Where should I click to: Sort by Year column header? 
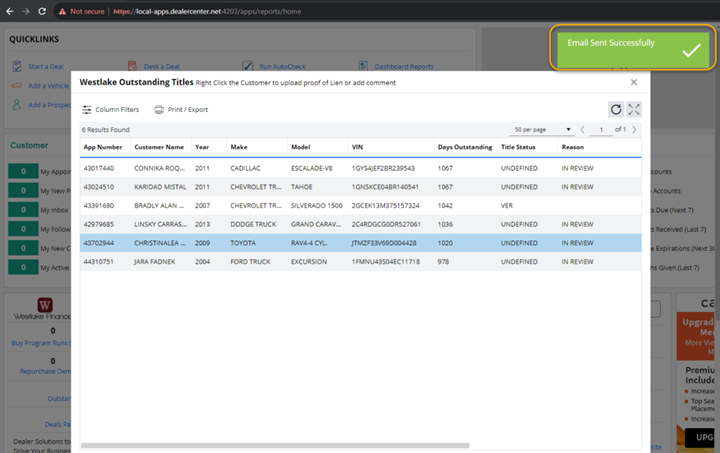point(202,147)
